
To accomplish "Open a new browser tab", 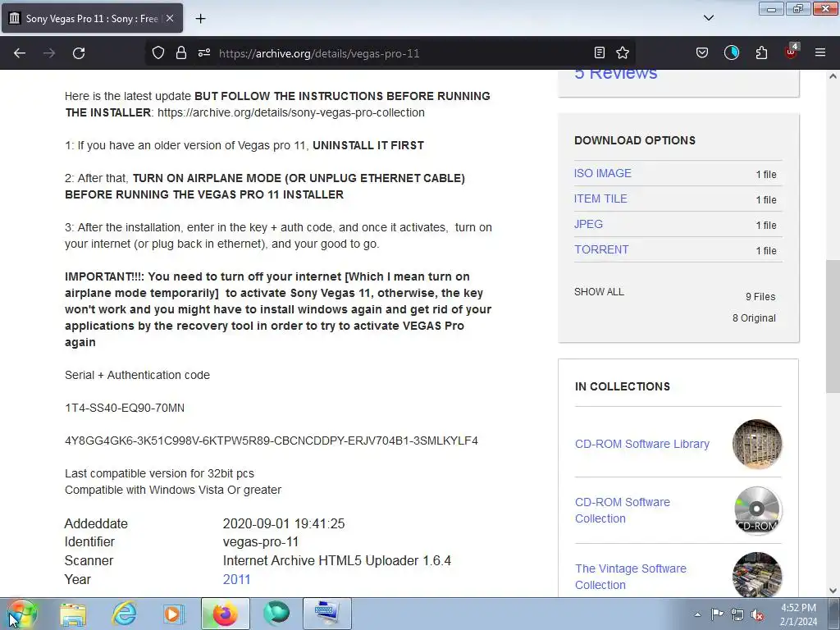I will (200, 19).
